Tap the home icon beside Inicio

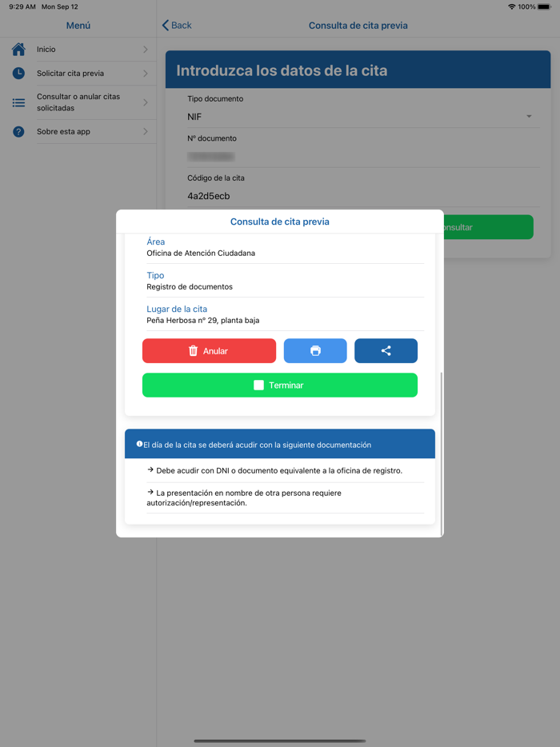click(x=18, y=49)
